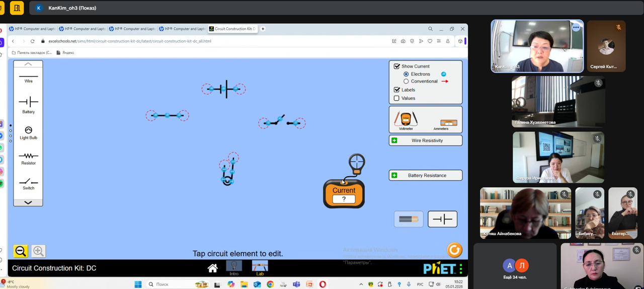Switch to schematic symbol view

(x=442, y=219)
